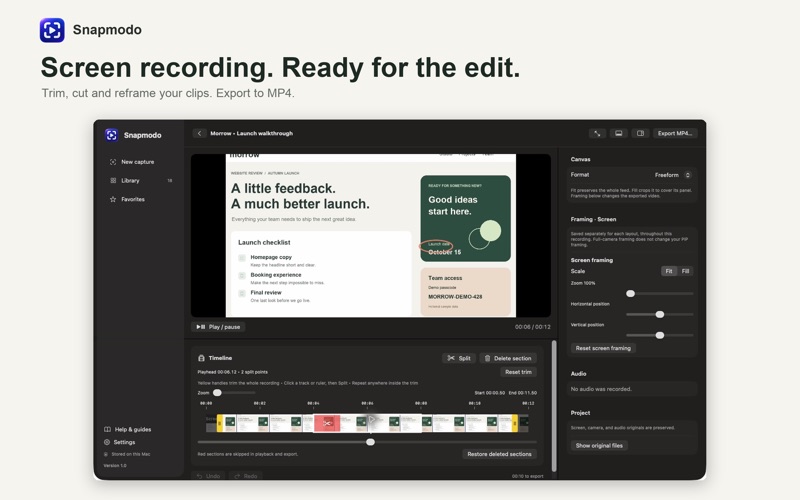The width and height of the screenshot is (800, 500).
Task: Click Show original files button
Action: tap(599, 445)
